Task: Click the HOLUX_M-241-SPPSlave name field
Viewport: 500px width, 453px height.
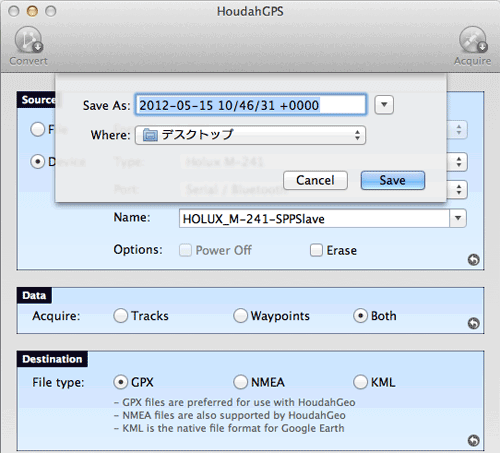Action: pos(314,219)
